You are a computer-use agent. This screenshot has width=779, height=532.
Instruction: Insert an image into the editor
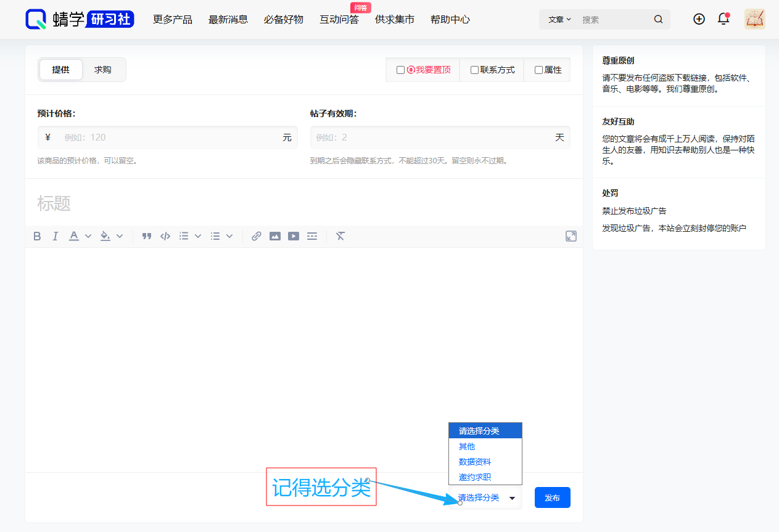tap(274, 235)
